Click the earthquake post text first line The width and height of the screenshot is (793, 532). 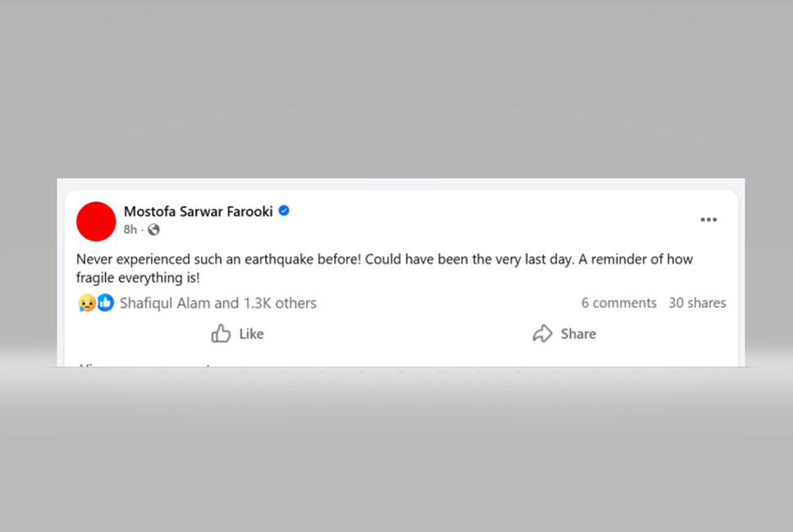384,259
